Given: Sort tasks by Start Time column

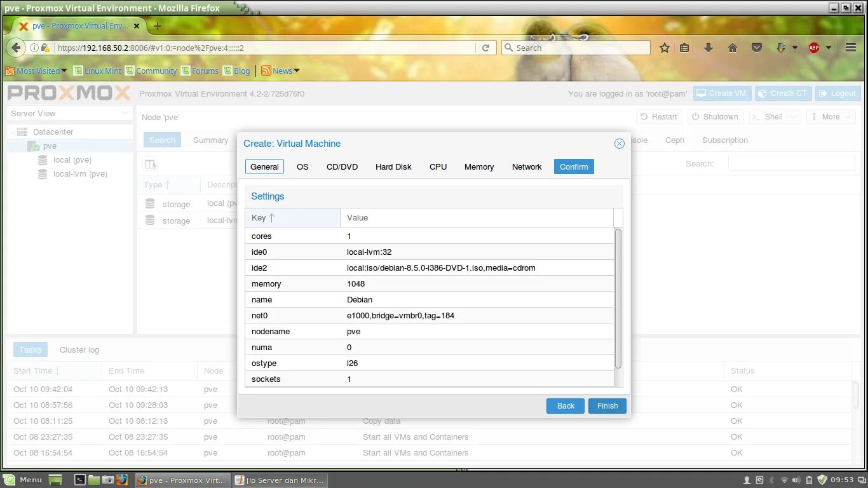Looking at the screenshot, I should [x=55, y=370].
